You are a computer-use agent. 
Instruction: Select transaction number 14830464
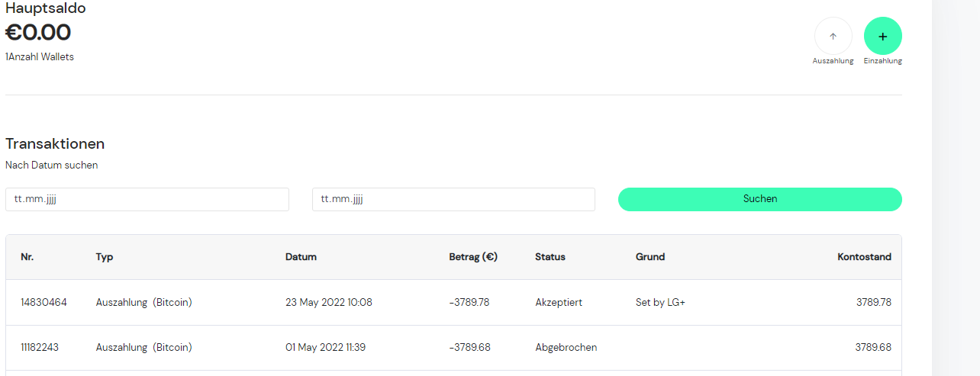pos(44,302)
